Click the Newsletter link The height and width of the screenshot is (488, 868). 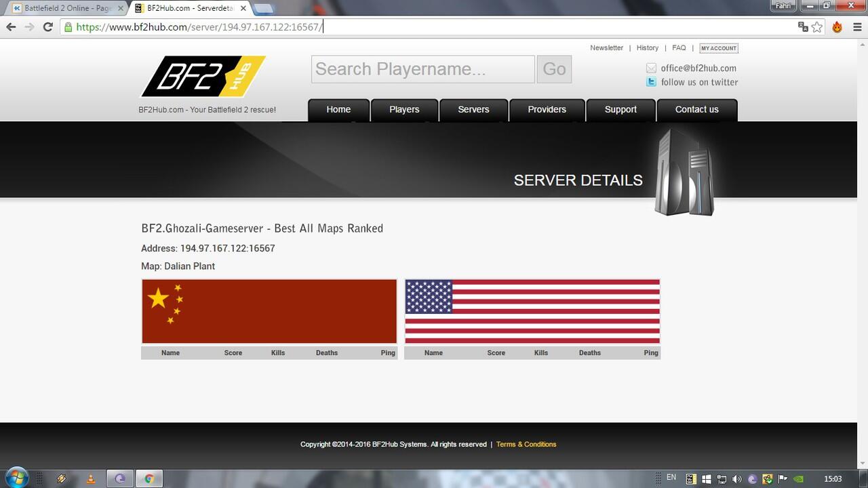click(606, 48)
